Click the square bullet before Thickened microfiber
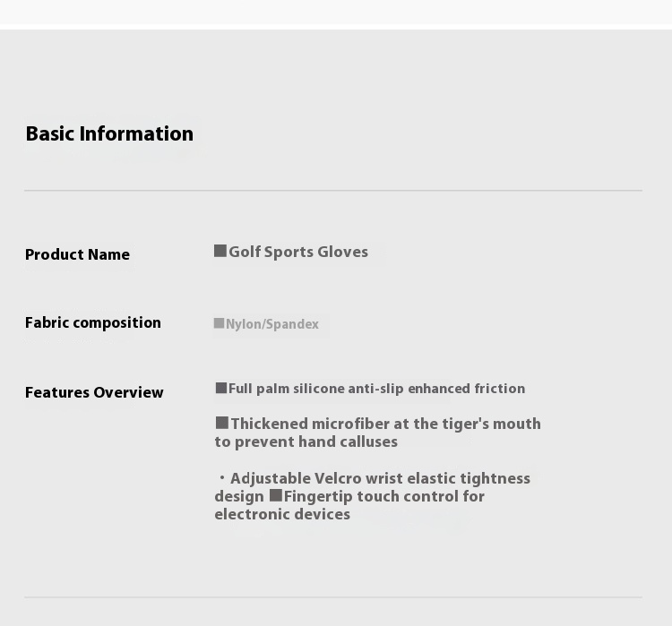This screenshot has height=626, width=672. [222, 423]
